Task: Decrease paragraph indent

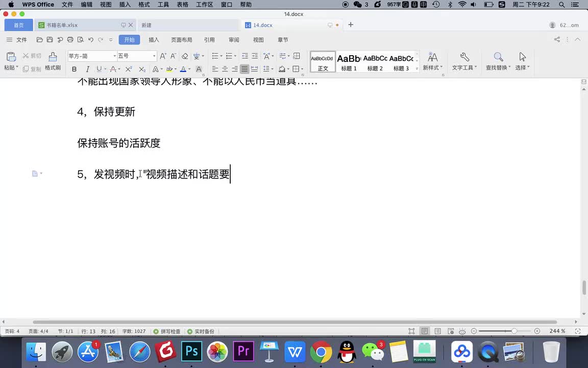Action: point(245,56)
